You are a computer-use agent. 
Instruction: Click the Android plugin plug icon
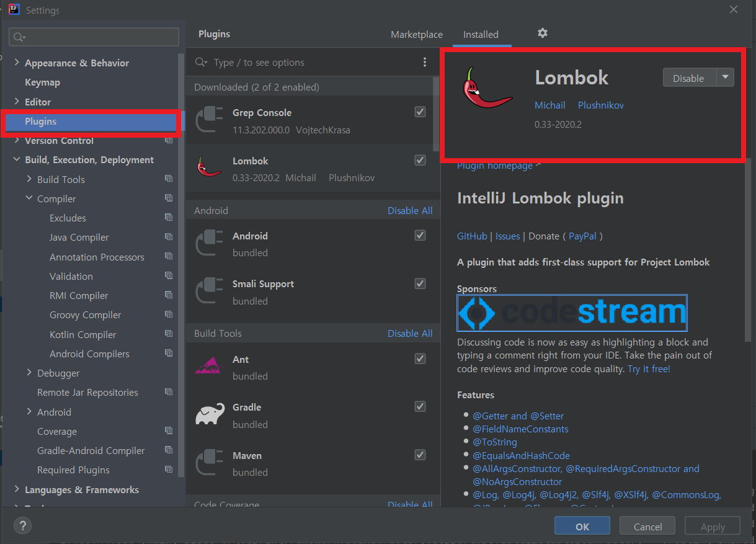209,244
